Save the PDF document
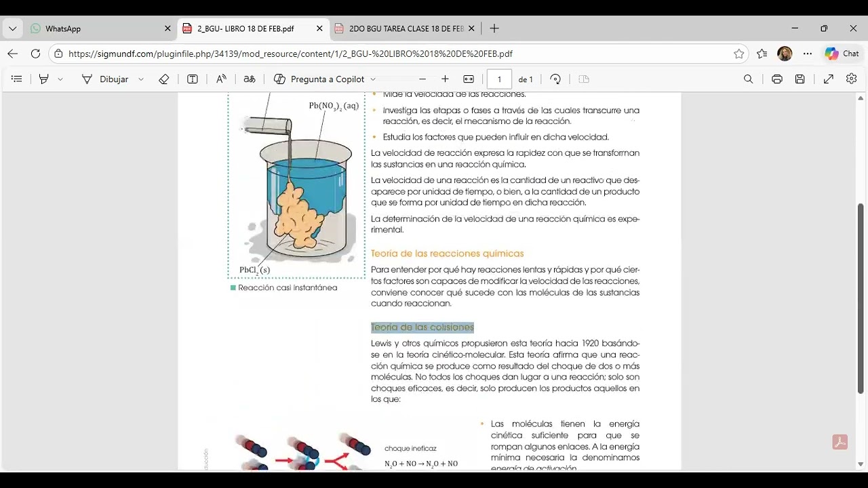This screenshot has height=488, width=868. click(x=800, y=79)
